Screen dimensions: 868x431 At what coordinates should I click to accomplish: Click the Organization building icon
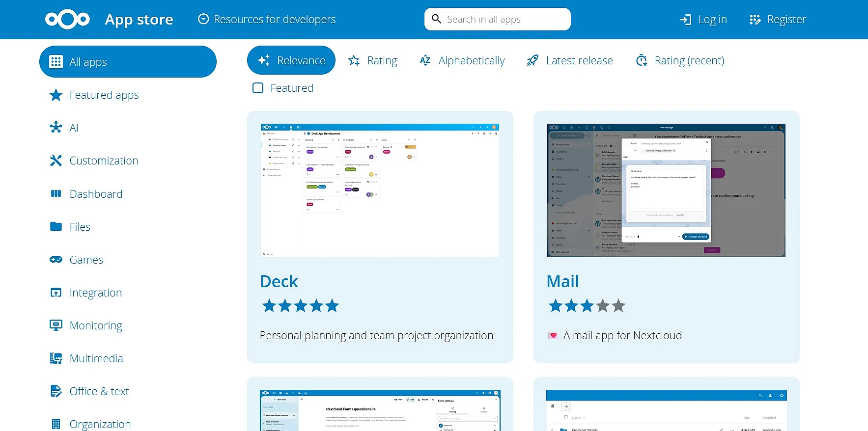click(x=56, y=424)
